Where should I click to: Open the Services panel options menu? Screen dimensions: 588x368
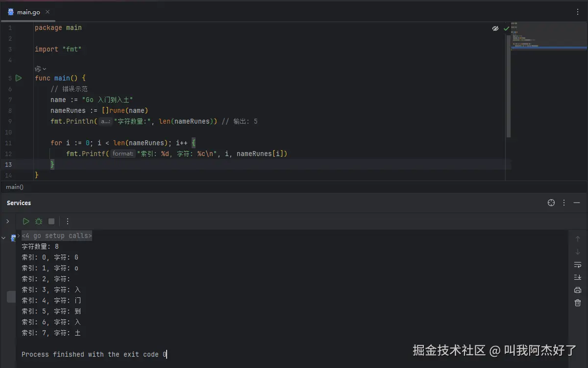point(564,203)
